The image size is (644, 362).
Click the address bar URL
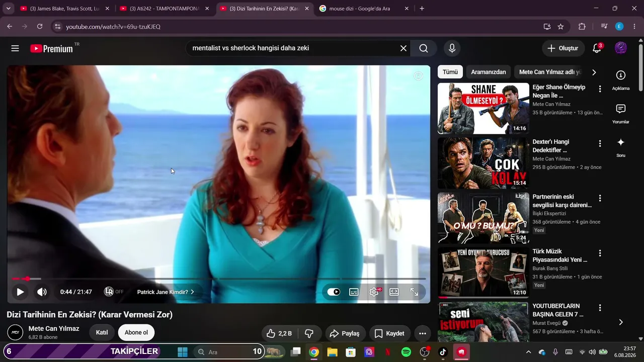(113, 27)
